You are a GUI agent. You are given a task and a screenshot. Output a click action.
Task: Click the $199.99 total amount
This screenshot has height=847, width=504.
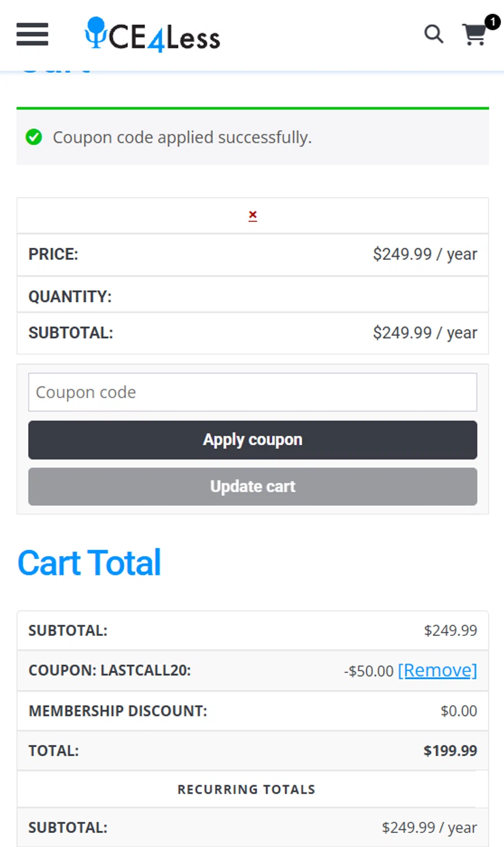point(450,750)
